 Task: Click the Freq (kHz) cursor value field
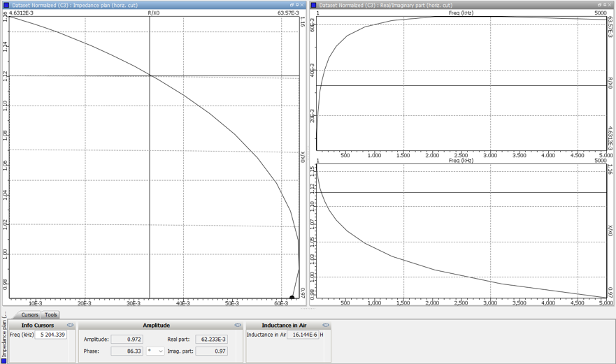(50, 335)
